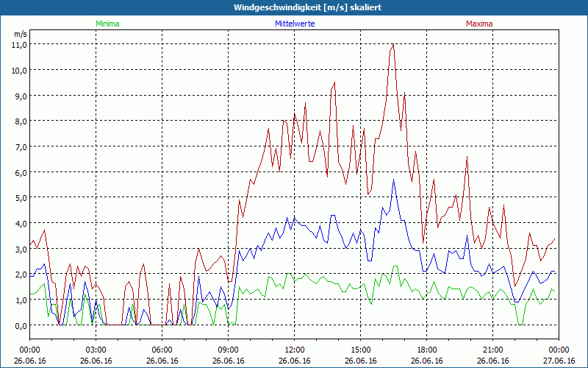Click the 27.06.16 date label
Viewport: 588px width, 368px height.
point(559,361)
